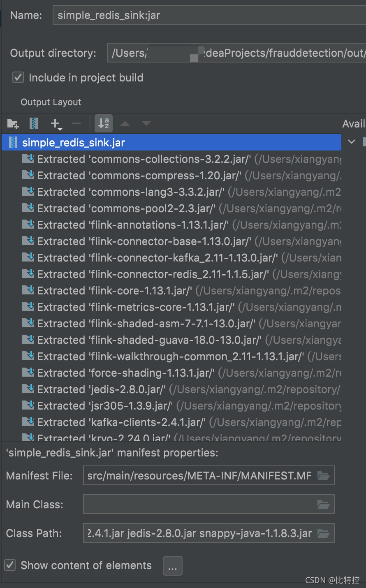Click the Name input field
Viewport: 366px width, 588px height.
pyautogui.click(x=209, y=15)
